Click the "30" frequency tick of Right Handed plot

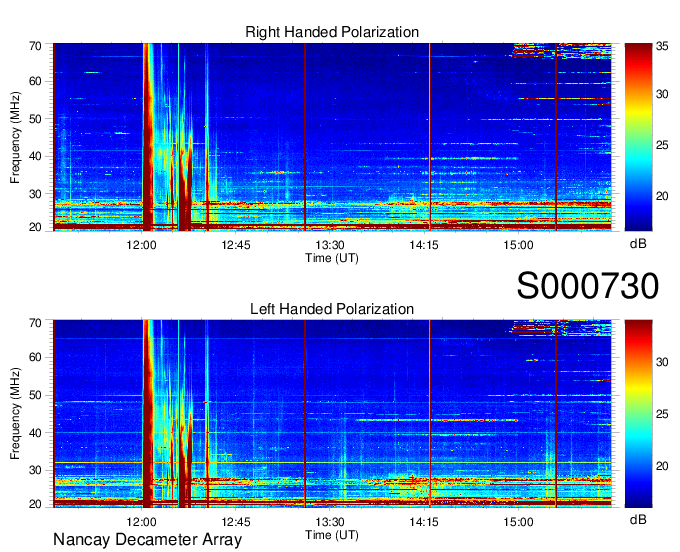click(35, 194)
